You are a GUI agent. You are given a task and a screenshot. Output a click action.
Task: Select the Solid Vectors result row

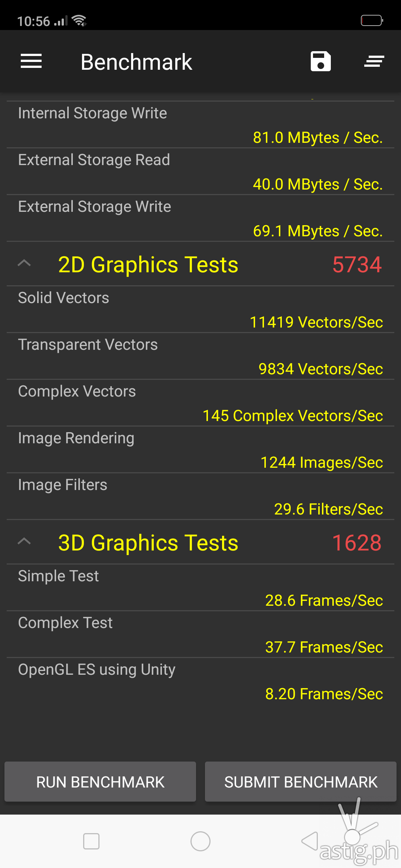(x=200, y=310)
